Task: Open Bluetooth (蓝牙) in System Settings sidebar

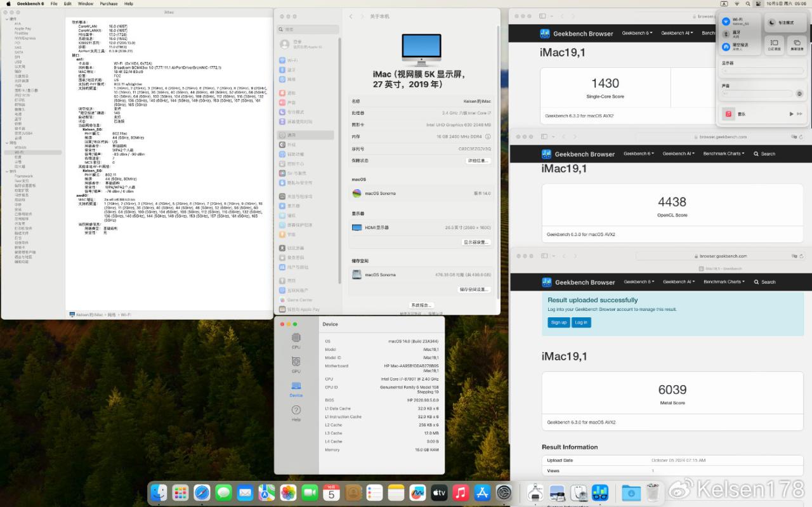Action: (x=306, y=70)
